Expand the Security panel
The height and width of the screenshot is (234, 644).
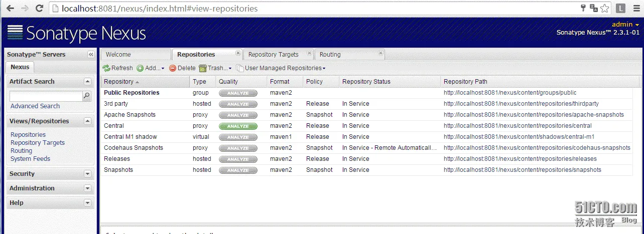[88, 174]
